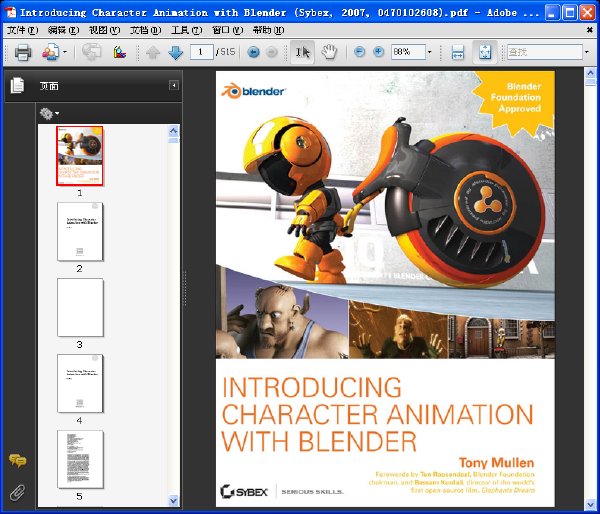Click the Print icon in toolbar

click(23, 52)
